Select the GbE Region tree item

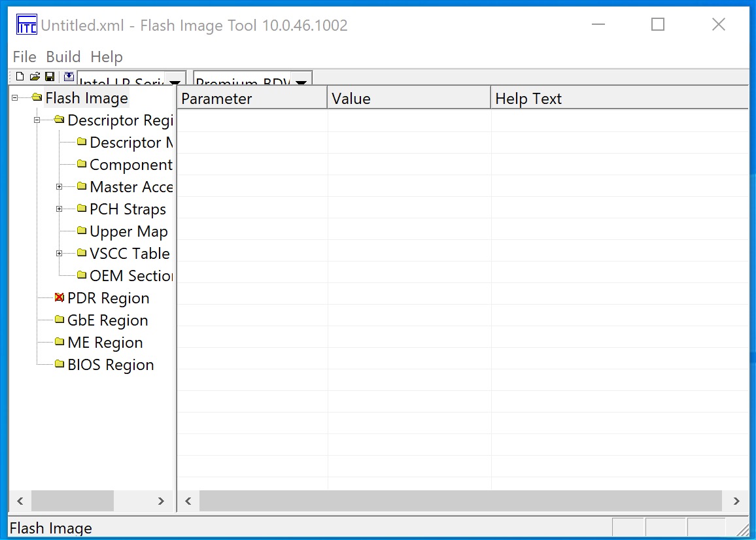pos(107,320)
